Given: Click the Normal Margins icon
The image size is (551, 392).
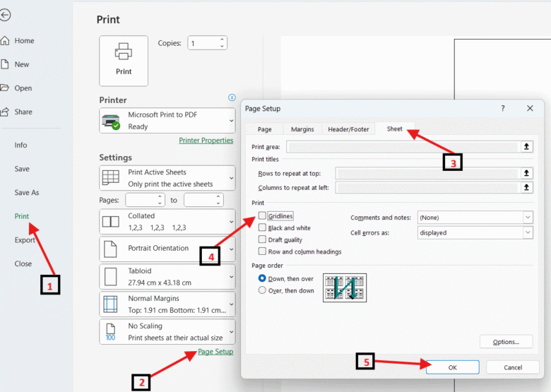Looking at the screenshot, I should (x=110, y=304).
